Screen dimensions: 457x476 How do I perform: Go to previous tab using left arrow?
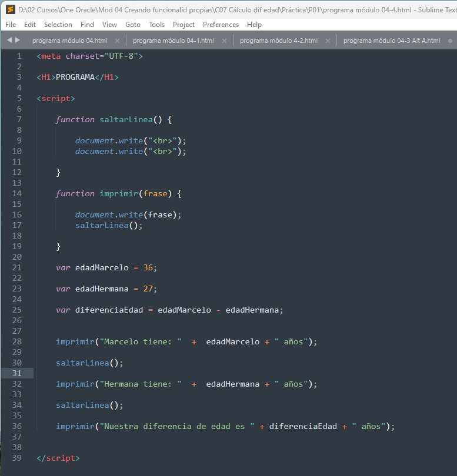[9, 40]
